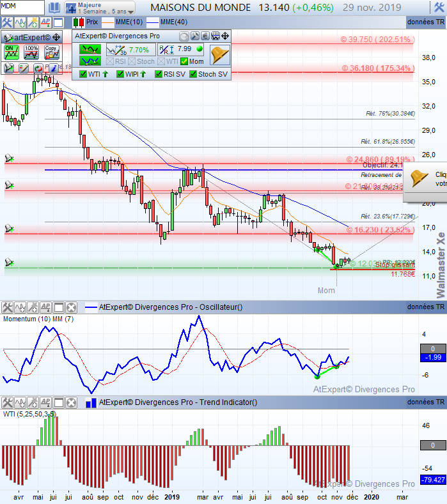Uncheck the WIPI checkbox
The width and height of the screenshot is (447, 504).
coord(120,74)
